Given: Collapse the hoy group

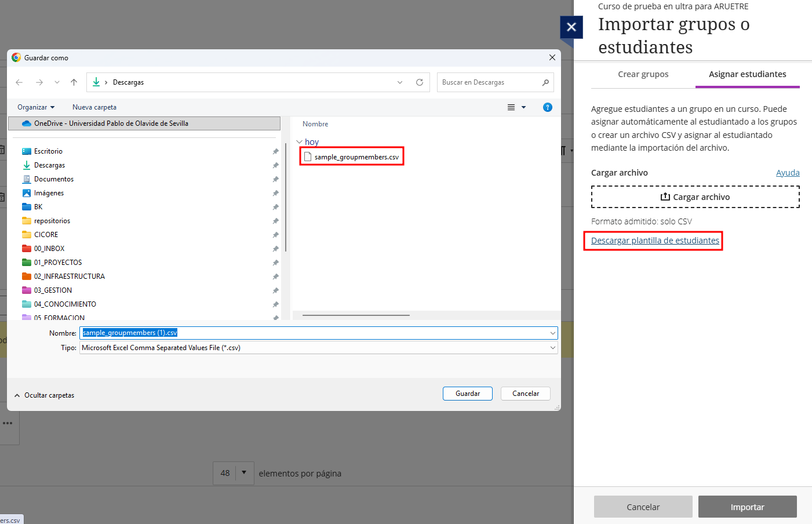Looking at the screenshot, I should click(x=299, y=142).
